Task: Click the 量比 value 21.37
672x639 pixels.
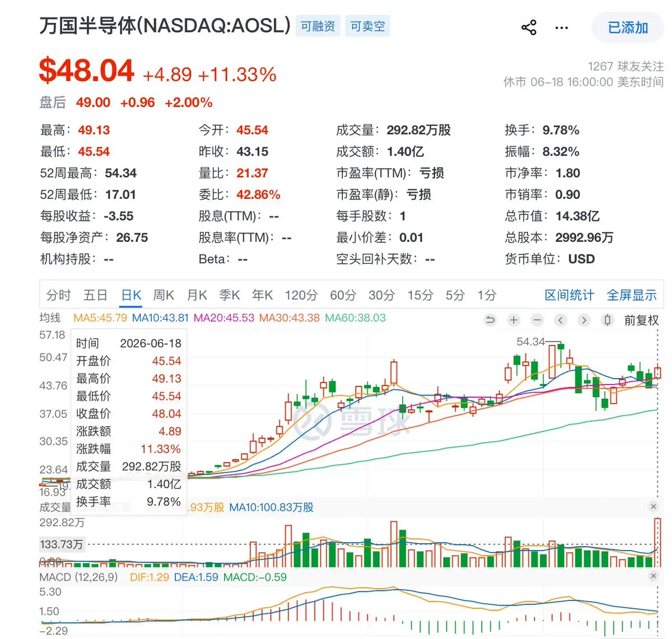Action: (x=252, y=173)
